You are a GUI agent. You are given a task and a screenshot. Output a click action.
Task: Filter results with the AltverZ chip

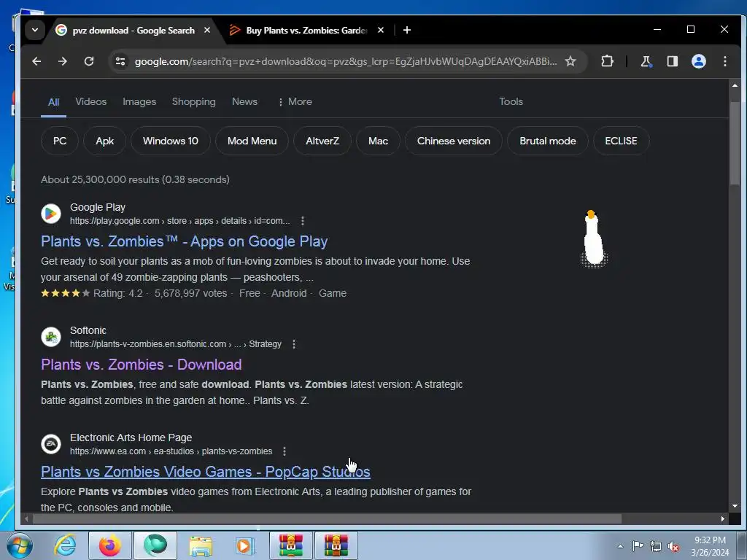(322, 141)
